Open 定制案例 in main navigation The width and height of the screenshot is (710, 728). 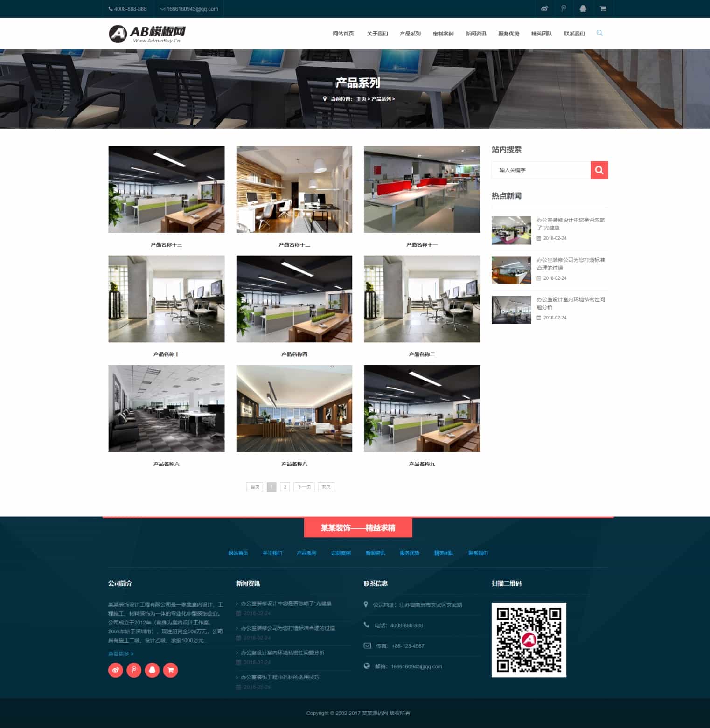tap(443, 34)
